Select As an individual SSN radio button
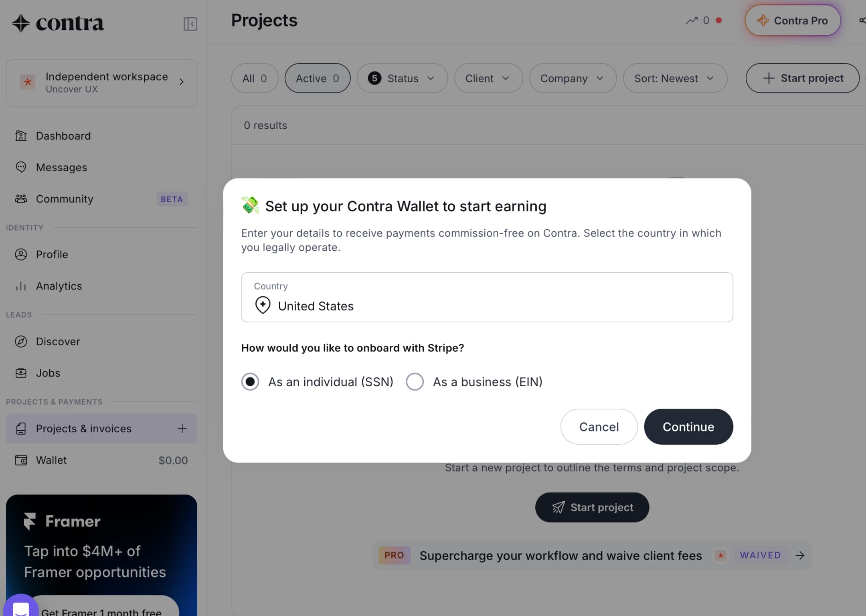The image size is (866, 616). (250, 381)
